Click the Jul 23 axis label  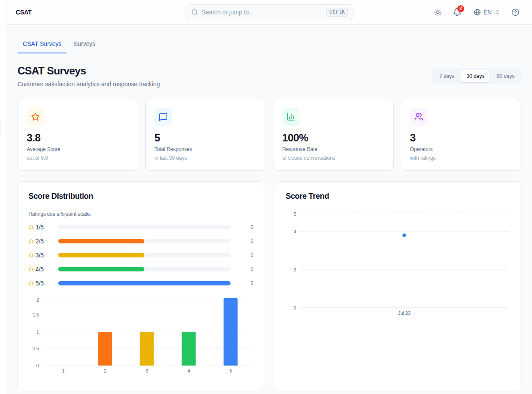point(404,313)
